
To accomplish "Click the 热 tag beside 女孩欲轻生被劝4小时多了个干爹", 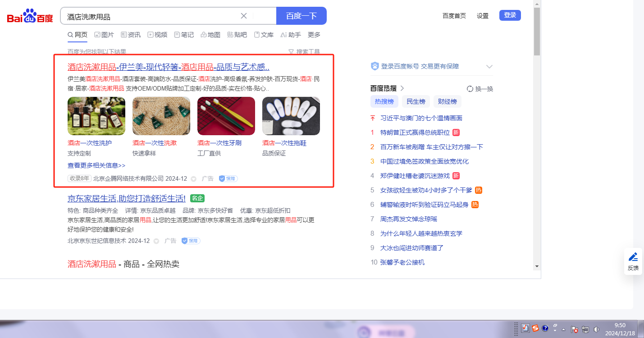I will pyautogui.click(x=479, y=190).
